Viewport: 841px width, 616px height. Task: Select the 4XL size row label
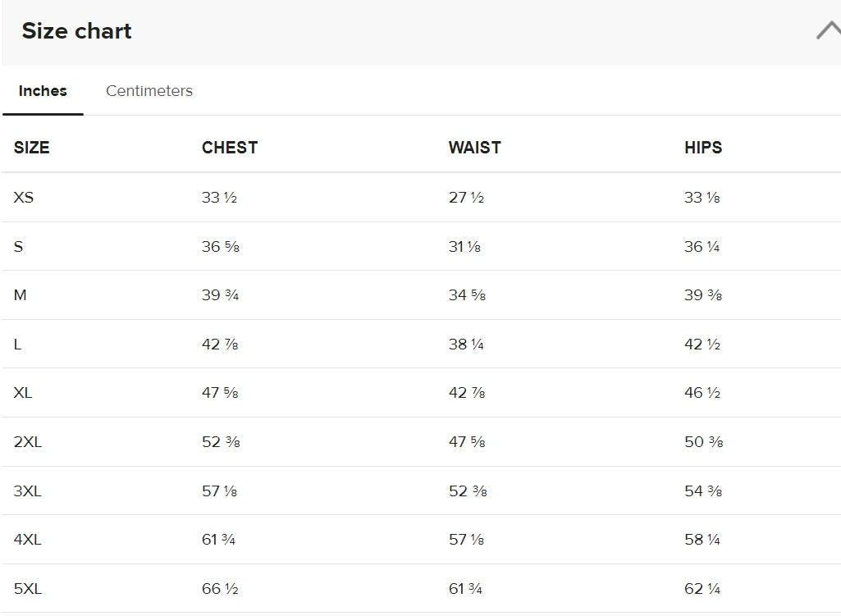(x=28, y=540)
